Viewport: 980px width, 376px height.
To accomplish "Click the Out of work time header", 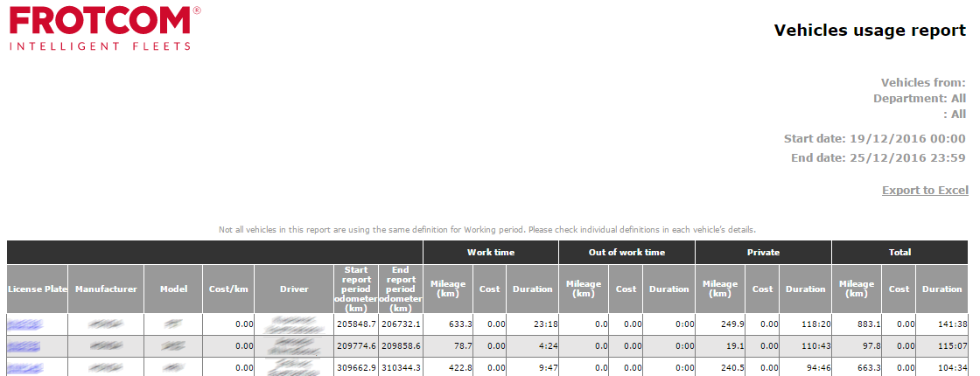I will click(x=626, y=252).
